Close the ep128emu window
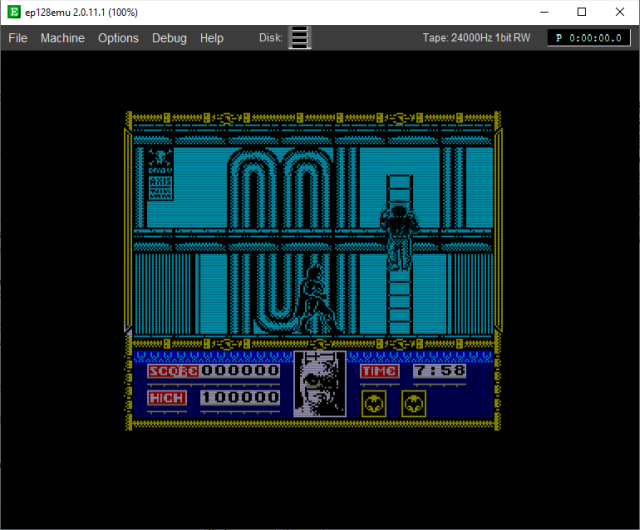The height and width of the screenshot is (530, 640). (620, 12)
